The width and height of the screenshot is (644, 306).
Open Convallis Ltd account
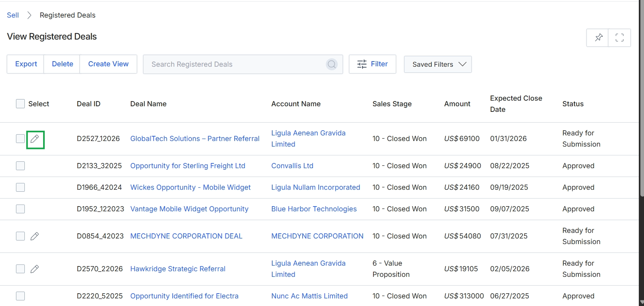[292, 166]
